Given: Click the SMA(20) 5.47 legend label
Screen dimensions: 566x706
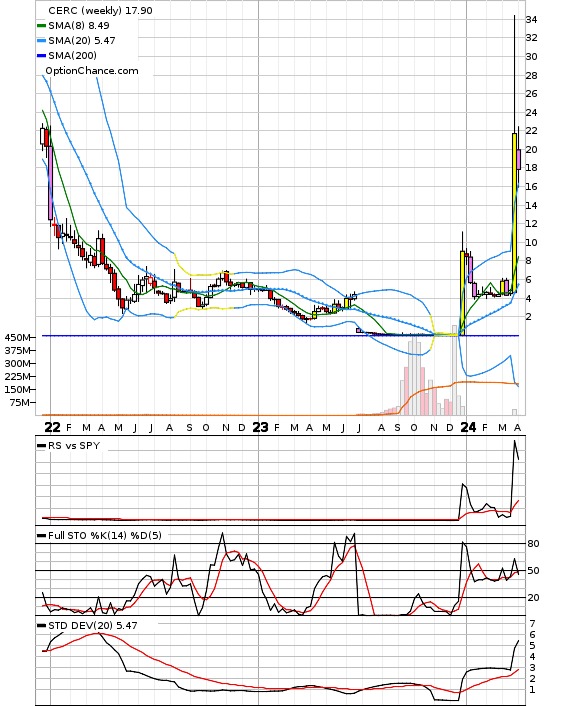Looking at the screenshot, I should click(82, 41).
